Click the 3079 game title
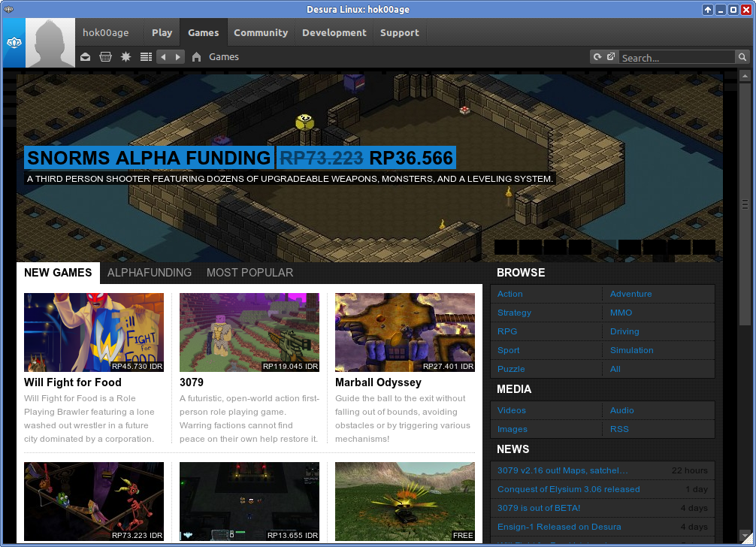This screenshot has height=547, width=756. (x=192, y=382)
